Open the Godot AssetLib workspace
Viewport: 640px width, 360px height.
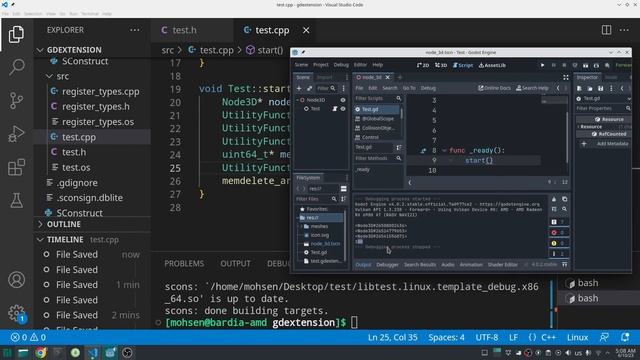492,65
